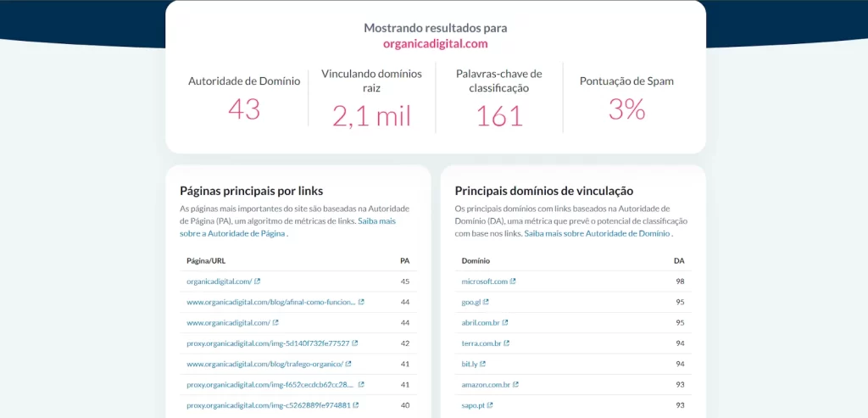
Task: Click the Principais domínios de vinculação heading
Action: coord(543,191)
